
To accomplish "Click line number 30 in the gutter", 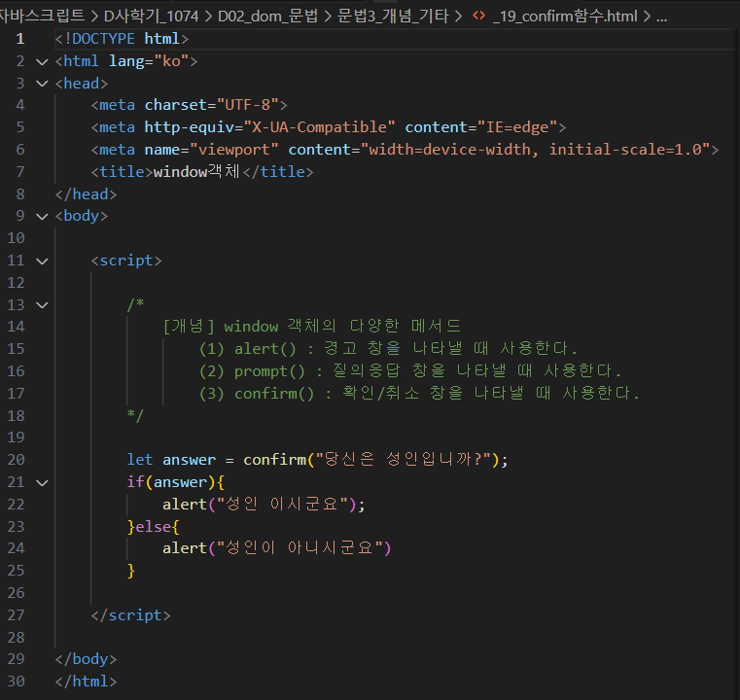I will 17,682.
